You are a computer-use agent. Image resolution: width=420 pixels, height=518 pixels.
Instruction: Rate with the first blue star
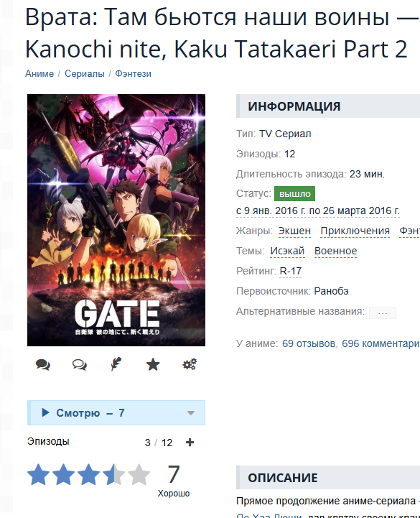click(38, 474)
